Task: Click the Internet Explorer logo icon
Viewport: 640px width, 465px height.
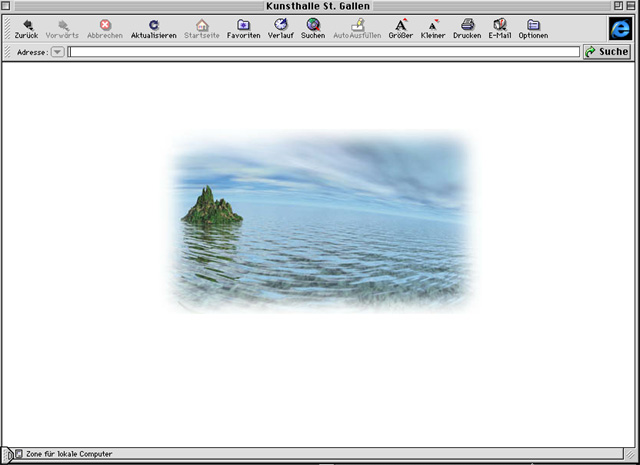Action: coord(620,28)
